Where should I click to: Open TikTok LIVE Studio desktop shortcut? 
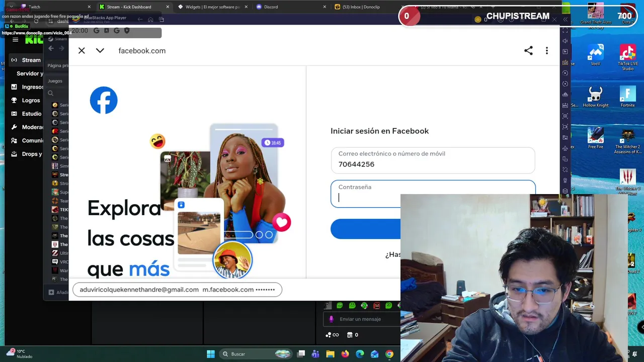click(x=628, y=57)
